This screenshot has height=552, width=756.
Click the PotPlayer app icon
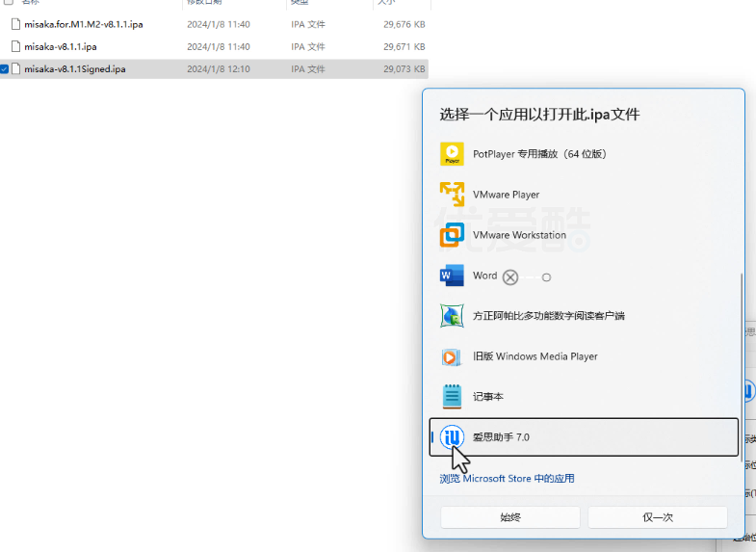[x=452, y=154]
